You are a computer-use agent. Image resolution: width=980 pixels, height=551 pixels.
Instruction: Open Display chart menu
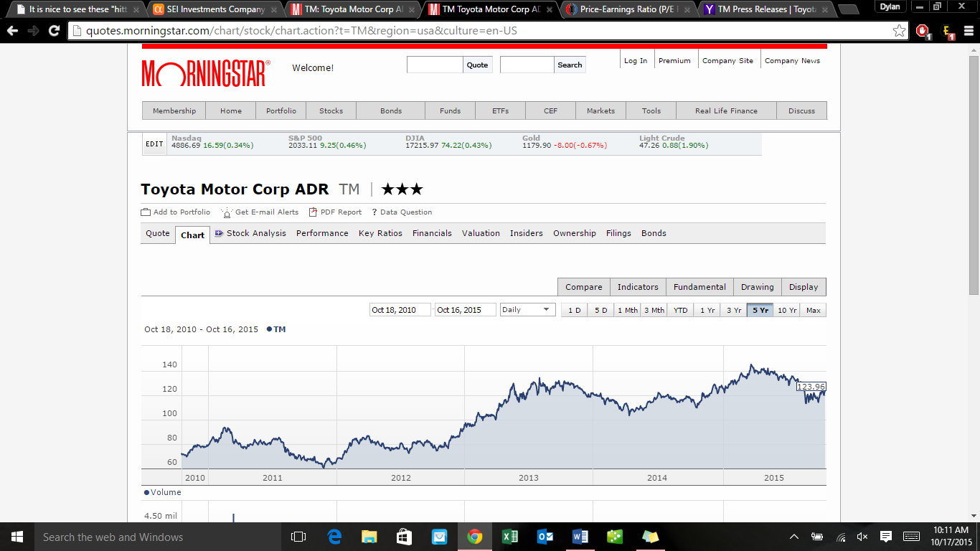click(x=804, y=287)
